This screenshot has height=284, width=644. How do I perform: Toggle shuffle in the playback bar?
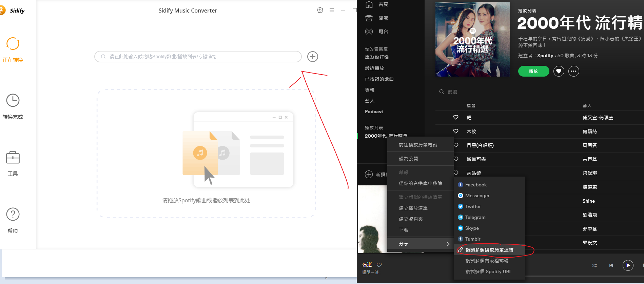point(594,265)
